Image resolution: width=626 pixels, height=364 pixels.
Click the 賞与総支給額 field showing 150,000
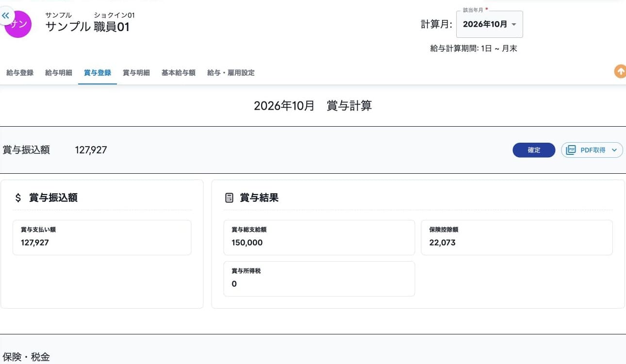(319, 237)
